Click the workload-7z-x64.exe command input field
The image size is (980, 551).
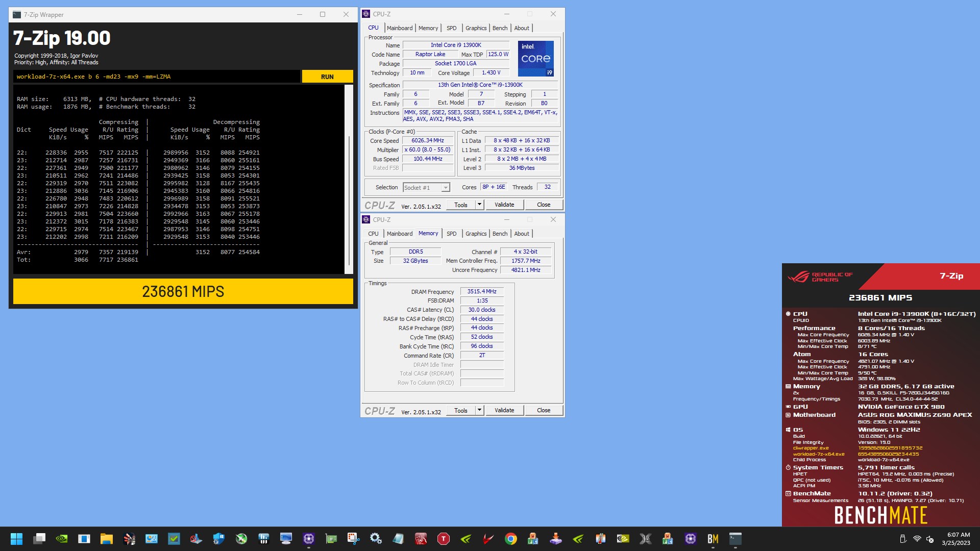coord(156,77)
